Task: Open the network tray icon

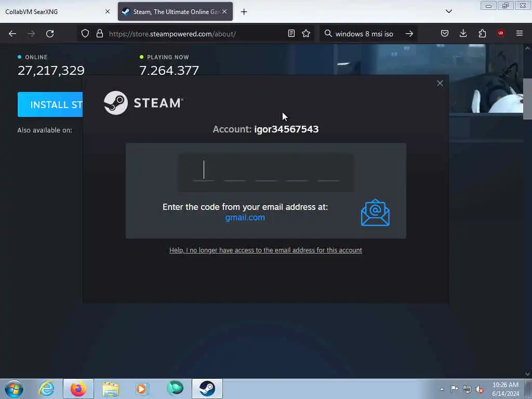Action: pyautogui.click(x=467, y=389)
